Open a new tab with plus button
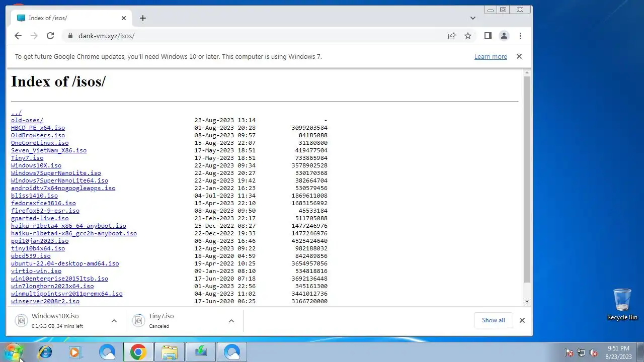644x362 pixels. tap(143, 18)
